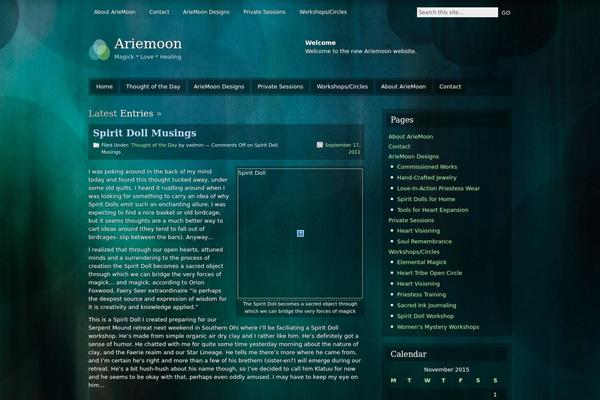Open Heart Tribe Open Circle link
Viewport: 600px width, 400px height.
[x=429, y=273]
